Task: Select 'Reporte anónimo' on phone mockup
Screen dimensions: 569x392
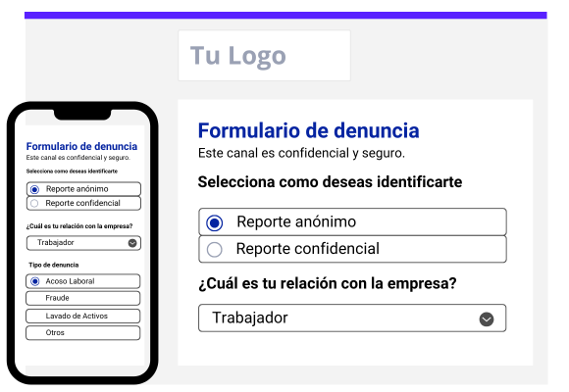Action: click(83, 189)
